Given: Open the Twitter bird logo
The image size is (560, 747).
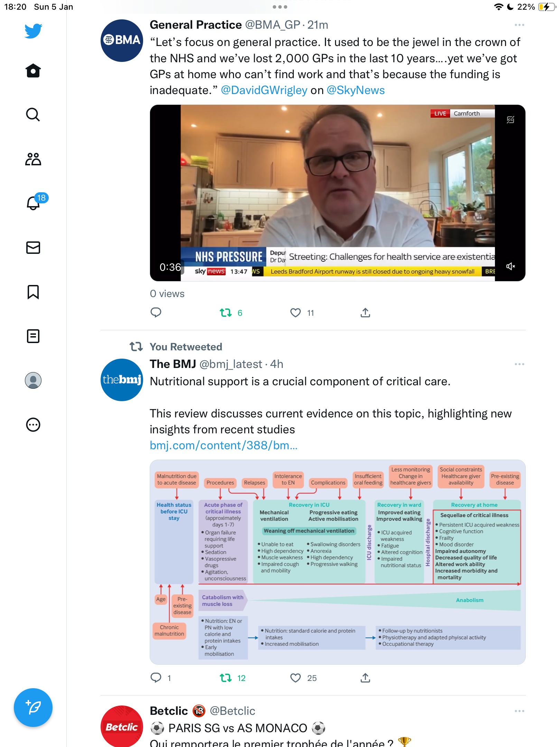Looking at the screenshot, I should point(33,31).
